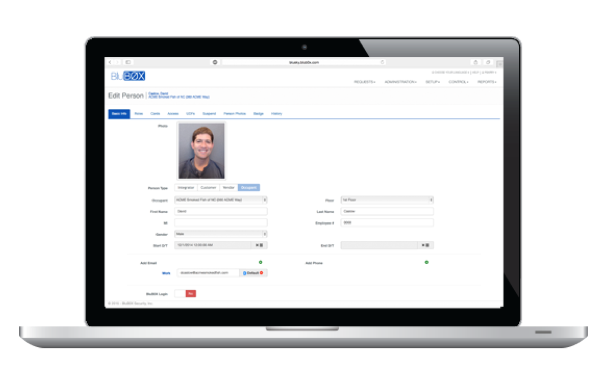Click green plus icon next to Add Email
599x380 pixels.
(x=261, y=262)
